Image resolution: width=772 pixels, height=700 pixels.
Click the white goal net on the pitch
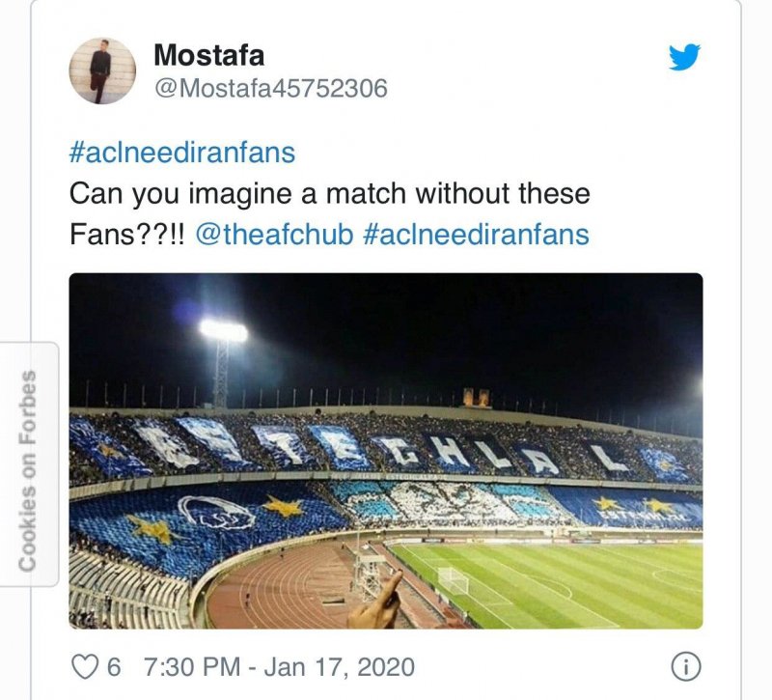point(453,579)
